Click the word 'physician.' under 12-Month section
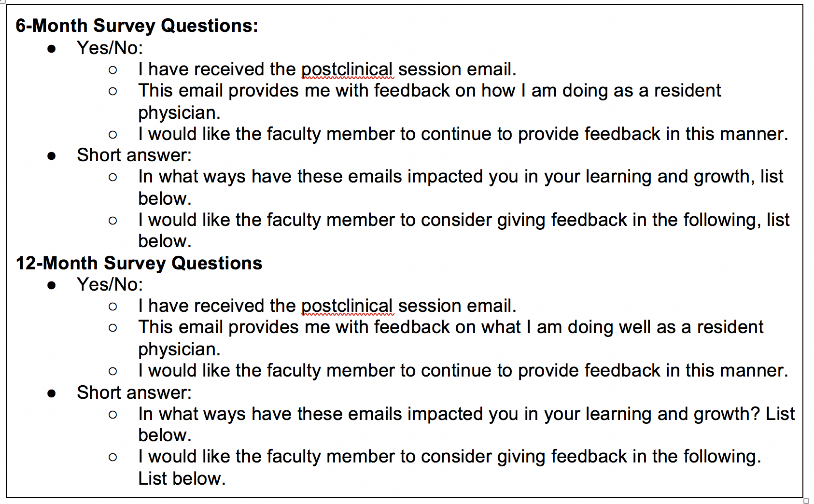 tap(179, 350)
